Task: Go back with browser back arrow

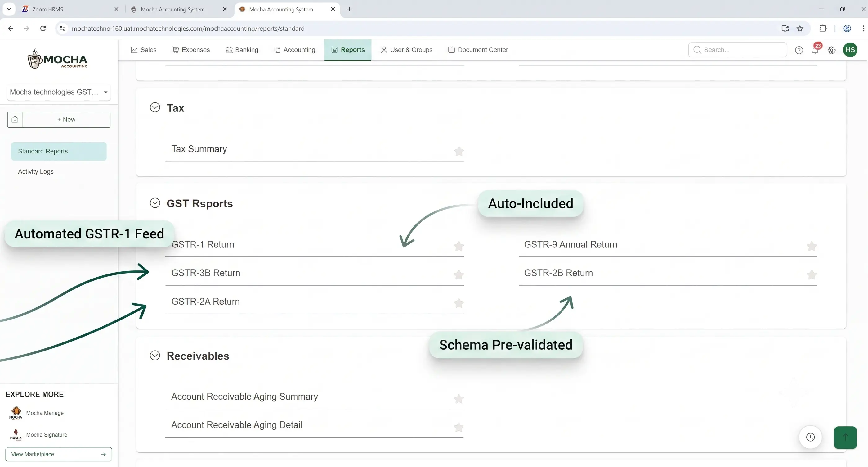Action: (x=11, y=28)
